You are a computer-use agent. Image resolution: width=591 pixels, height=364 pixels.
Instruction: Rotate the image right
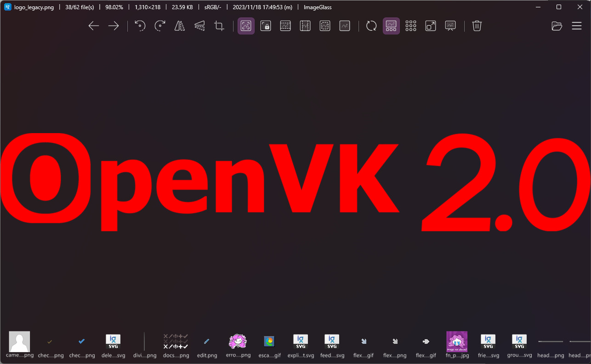tap(160, 26)
